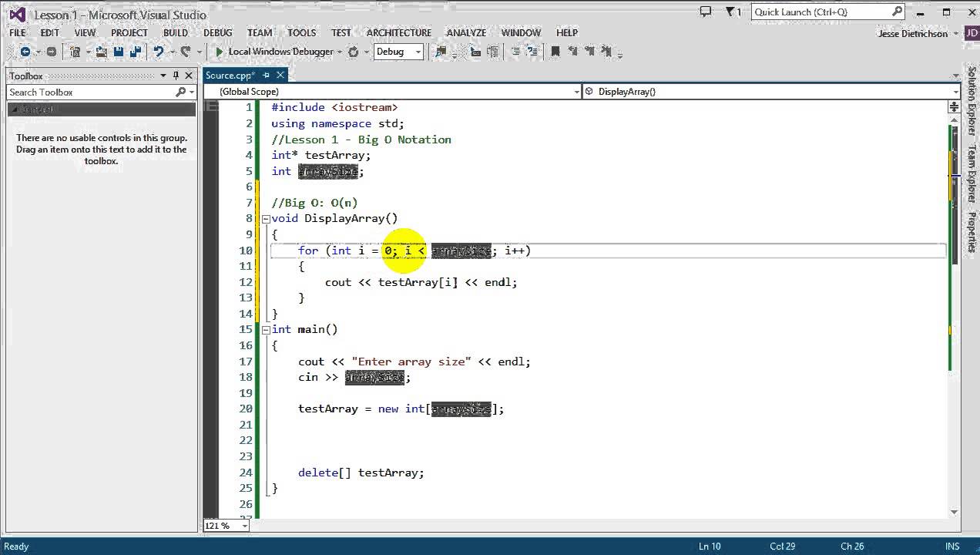Close the Source.cpp tab
980x555 pixels.
coord(280,75)
